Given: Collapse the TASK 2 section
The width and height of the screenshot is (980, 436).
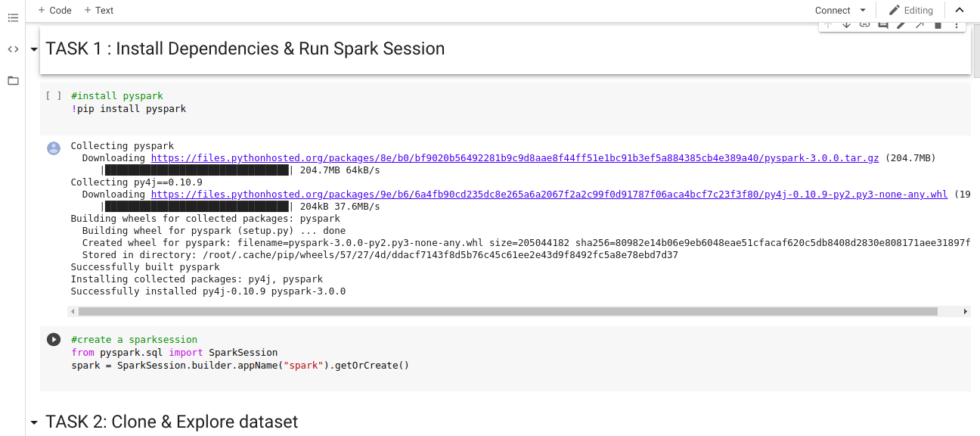Looking at the screenshot, I should pyautogui.click(x=33, y=422).
